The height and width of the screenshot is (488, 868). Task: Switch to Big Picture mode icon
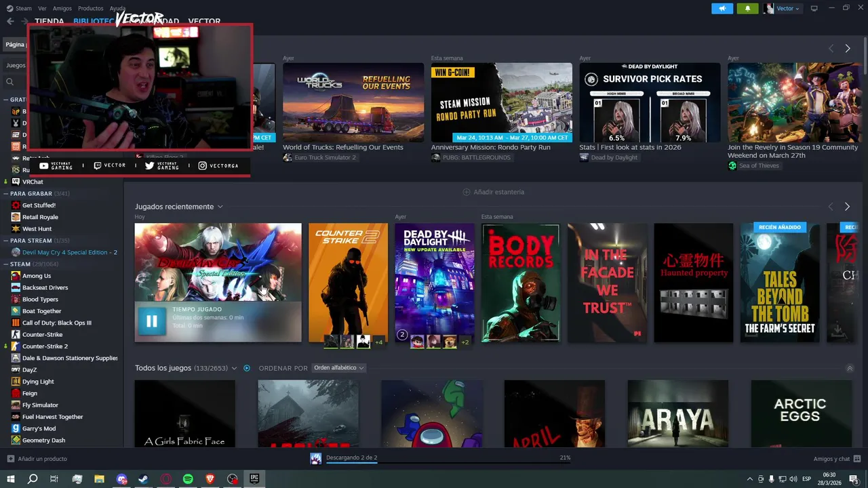pyautogui.click(x=814, y=8)
